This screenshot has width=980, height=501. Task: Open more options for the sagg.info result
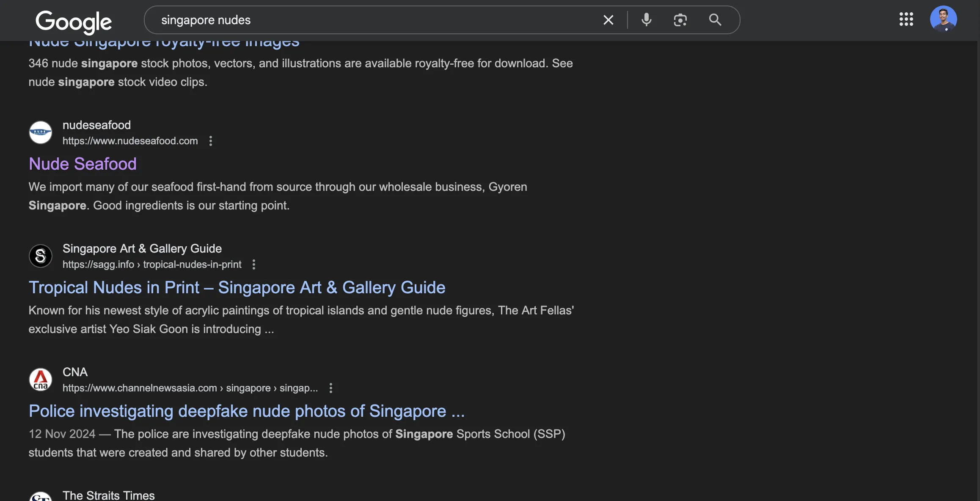[x=254, y=264]
